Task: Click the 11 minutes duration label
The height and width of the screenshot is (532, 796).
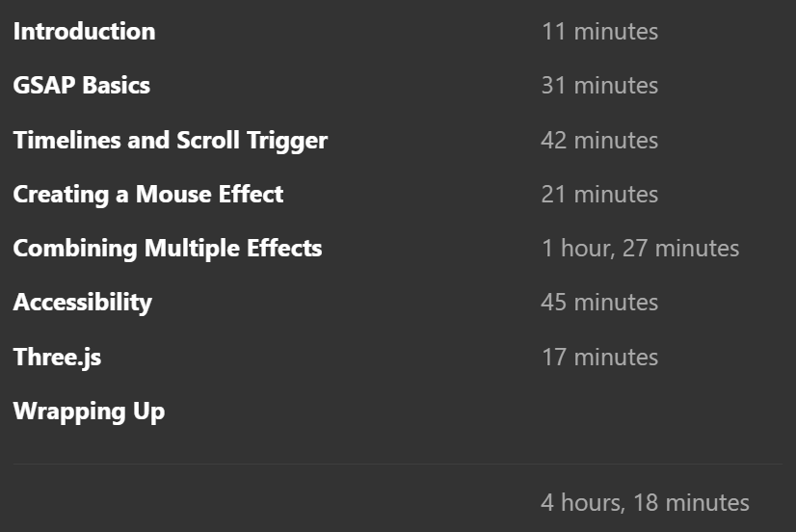Action: click(x=600, y=32)
